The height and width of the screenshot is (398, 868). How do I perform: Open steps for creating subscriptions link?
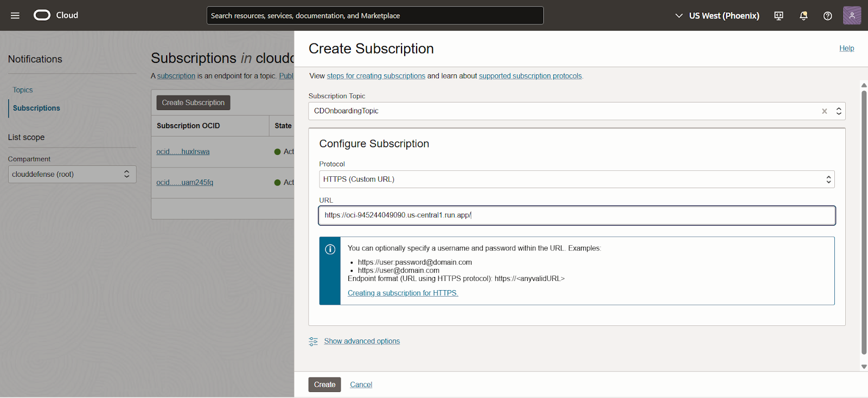click(x=376, y=76)
